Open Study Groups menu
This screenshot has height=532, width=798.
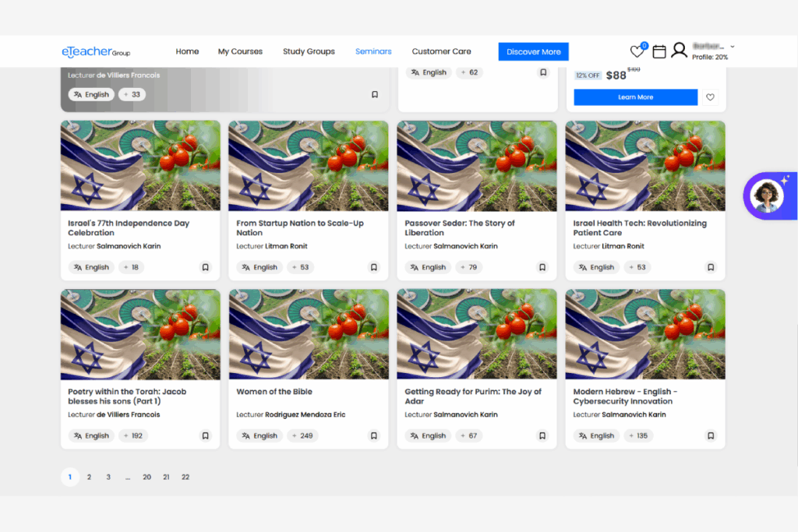(x=309, y=51)
